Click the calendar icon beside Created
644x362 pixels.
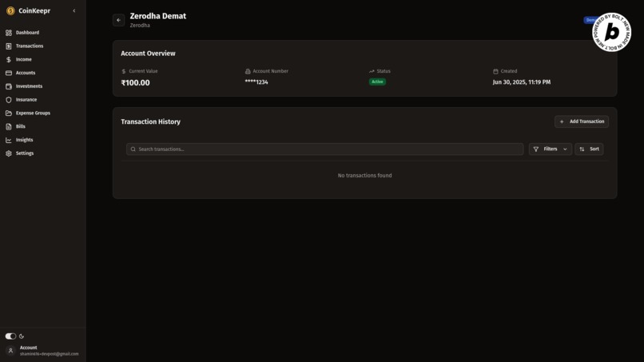[495, 71]
